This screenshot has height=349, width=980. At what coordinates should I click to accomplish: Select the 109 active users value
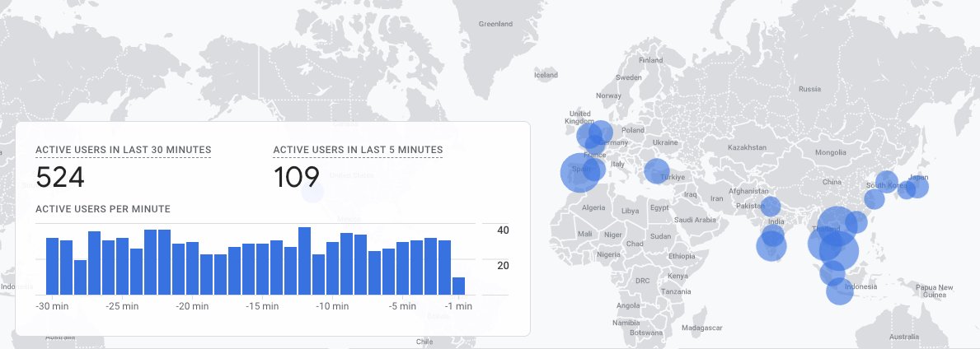(297, 178)
